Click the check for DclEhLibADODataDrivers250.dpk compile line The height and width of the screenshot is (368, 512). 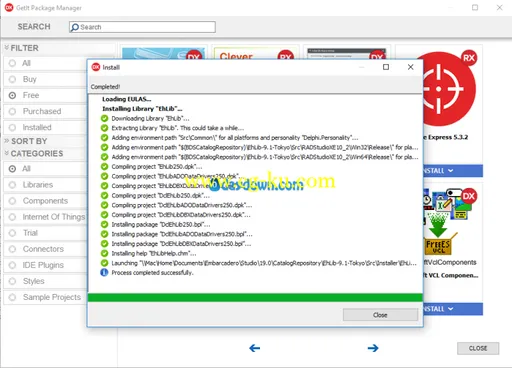click(104, 205)
